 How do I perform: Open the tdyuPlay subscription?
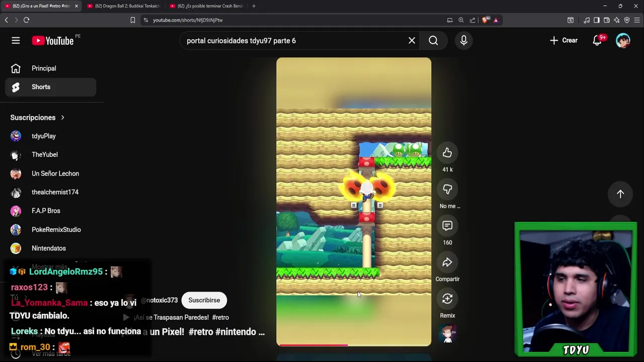coord(50,136)
